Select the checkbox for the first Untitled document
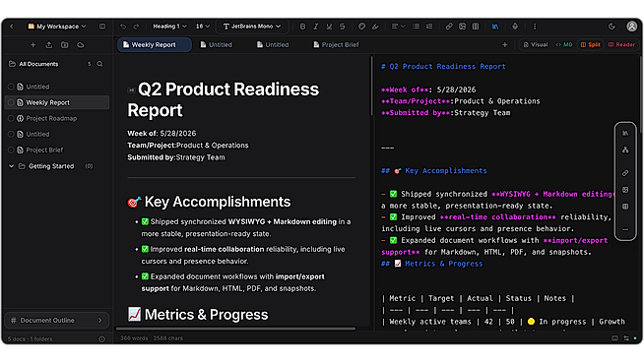 point(11,87)
